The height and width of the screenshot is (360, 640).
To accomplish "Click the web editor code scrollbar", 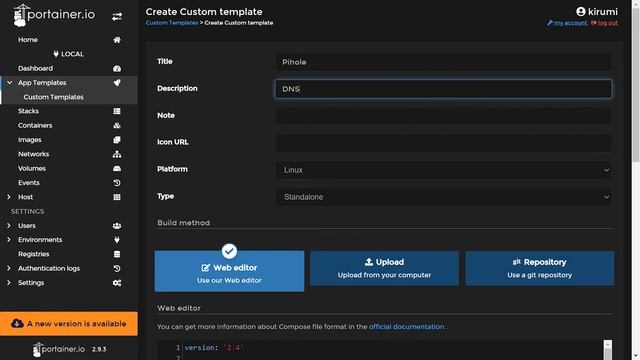I will click(x=608, y=350).
